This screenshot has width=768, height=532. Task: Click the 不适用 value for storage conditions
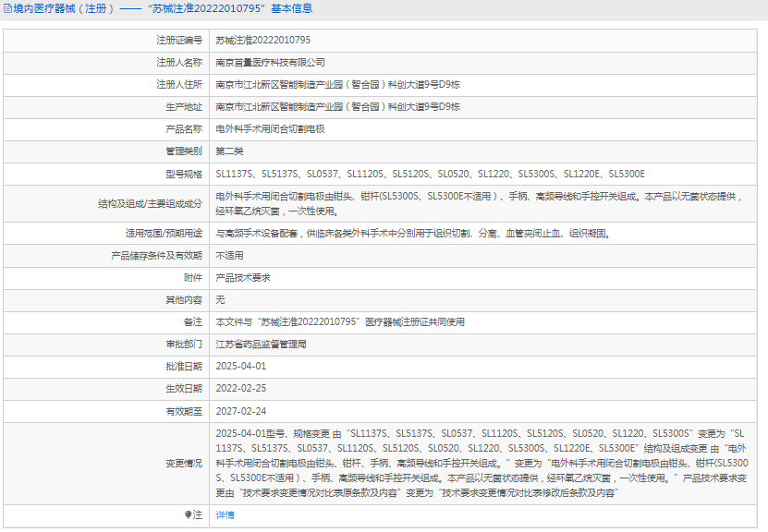[230, 256]
